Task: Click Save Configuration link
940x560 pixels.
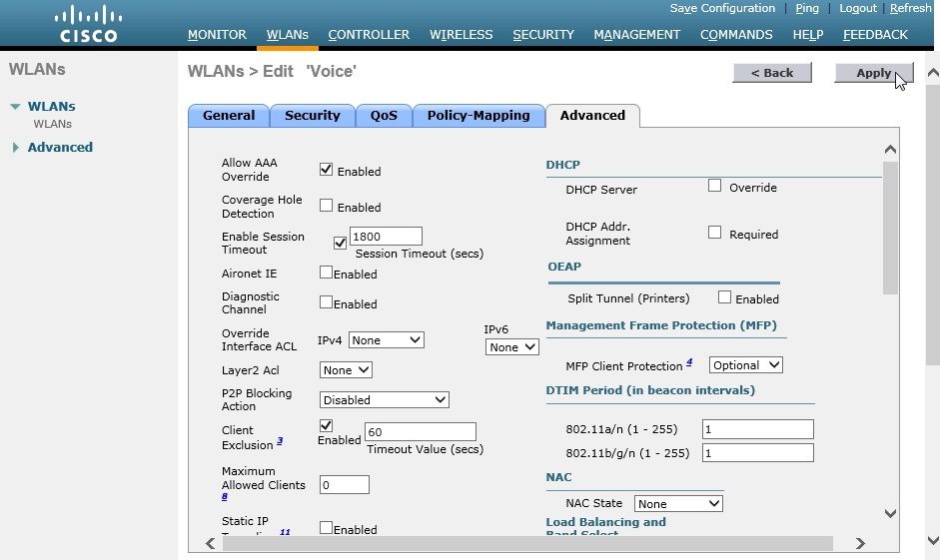Action: 722,8
